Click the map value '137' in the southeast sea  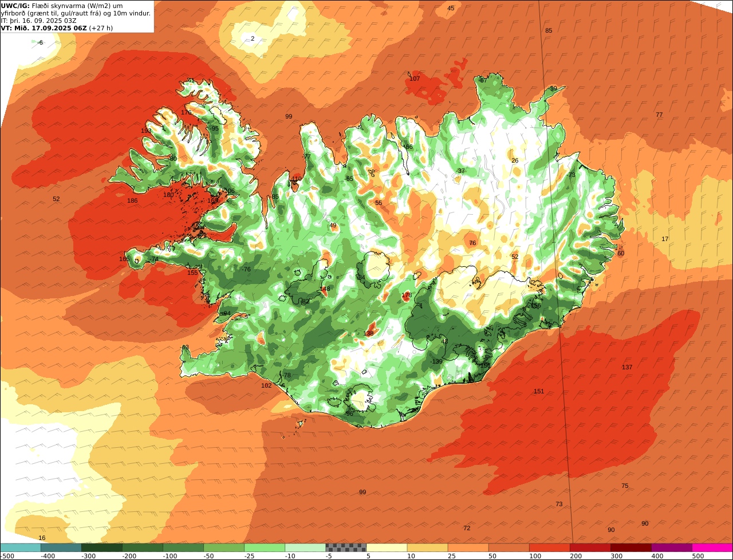coord(627,367)
